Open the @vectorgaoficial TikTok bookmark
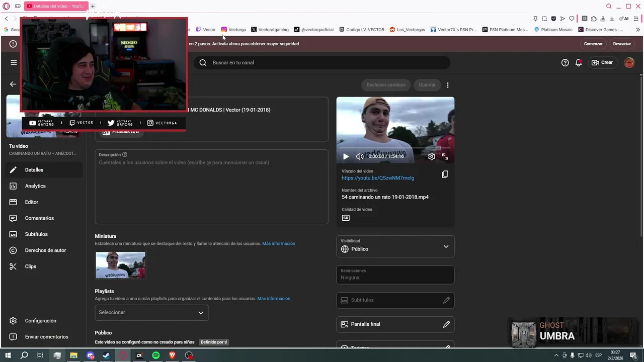 [x=314, y=30]
